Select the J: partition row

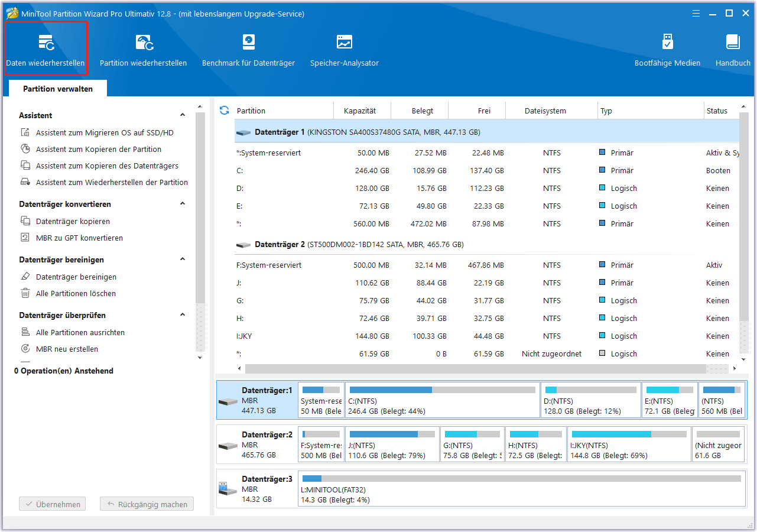pyautogui.click(x=487, y=283)
